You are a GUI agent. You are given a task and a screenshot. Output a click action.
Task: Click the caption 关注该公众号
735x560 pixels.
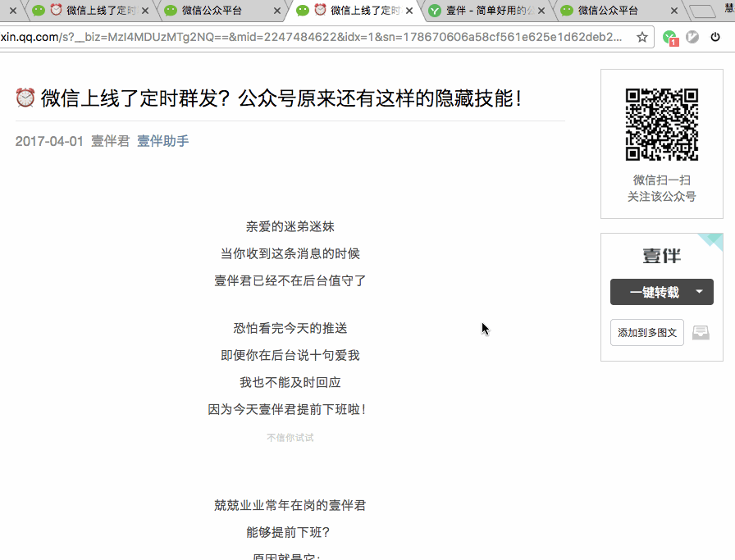661,197
